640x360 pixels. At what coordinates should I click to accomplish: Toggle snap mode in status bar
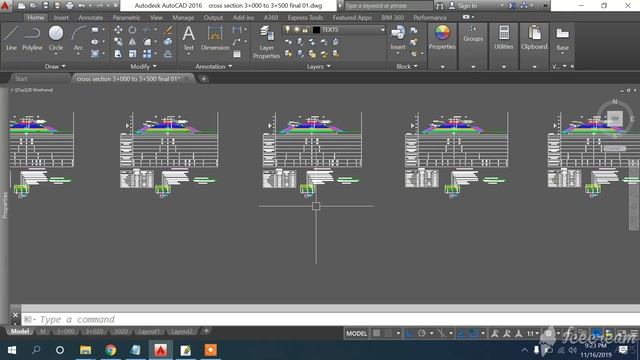(388, 333)
